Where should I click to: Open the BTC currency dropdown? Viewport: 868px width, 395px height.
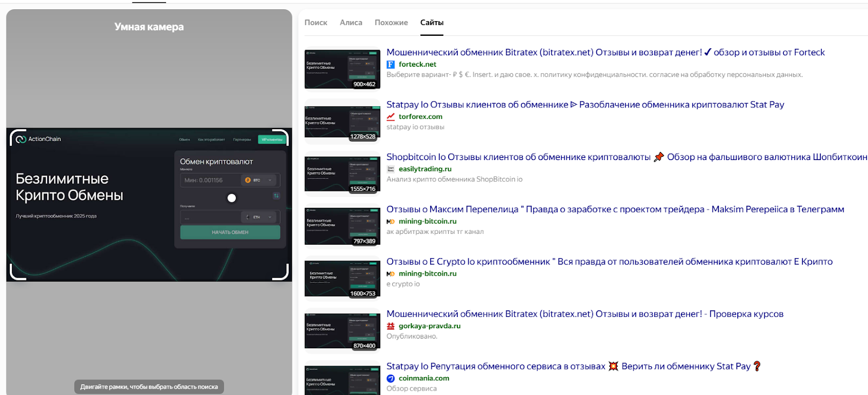coord(259,180)
